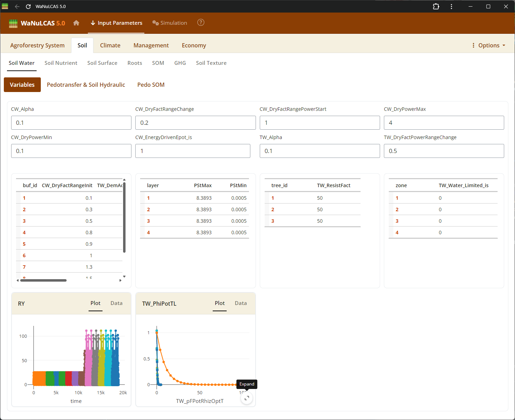The width and height of the screenshot is (515, 420).
Task: Open the browser three-dot menu
Action: pyautogui.click(x=451, y=6)
